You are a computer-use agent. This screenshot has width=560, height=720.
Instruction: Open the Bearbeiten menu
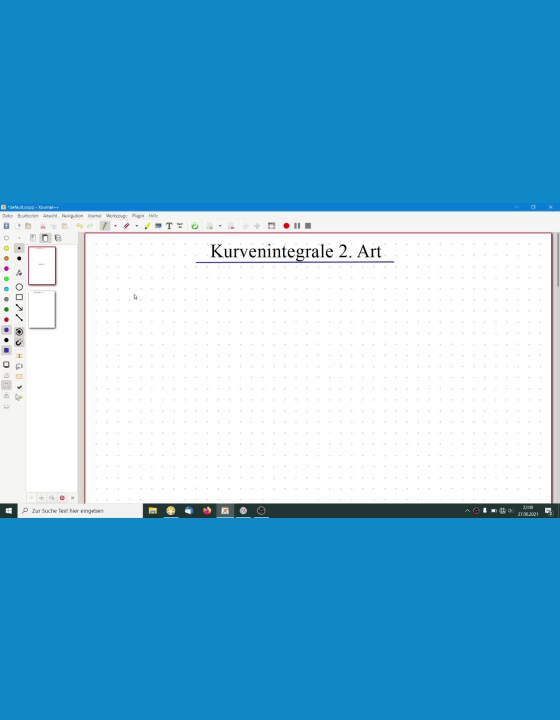tap(28, 215)
